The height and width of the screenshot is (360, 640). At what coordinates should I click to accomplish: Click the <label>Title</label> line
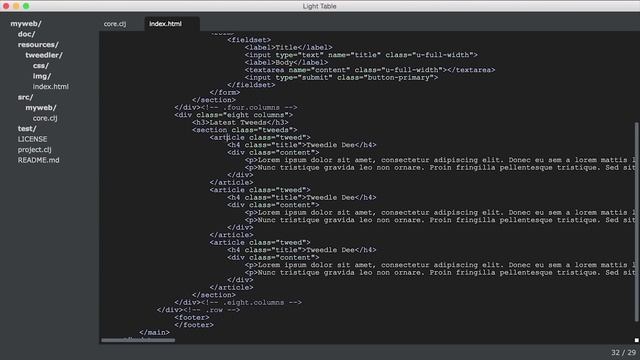pos(289,47)
